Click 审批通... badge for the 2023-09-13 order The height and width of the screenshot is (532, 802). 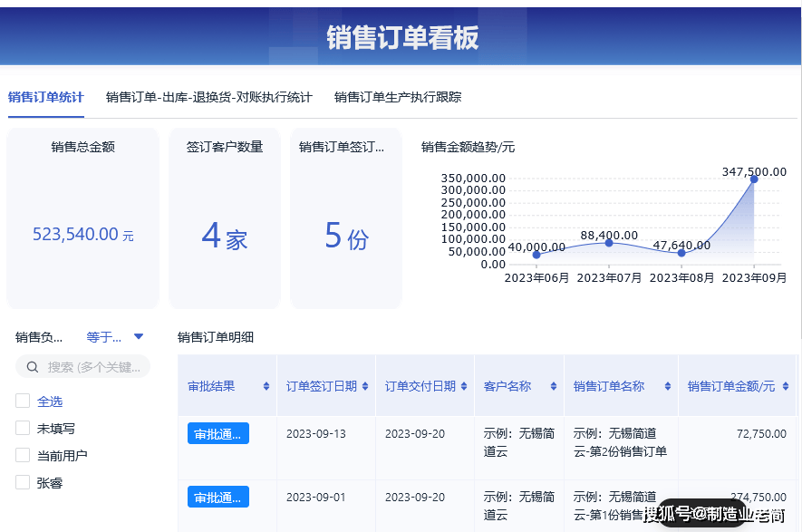click(x=217, y=434)
